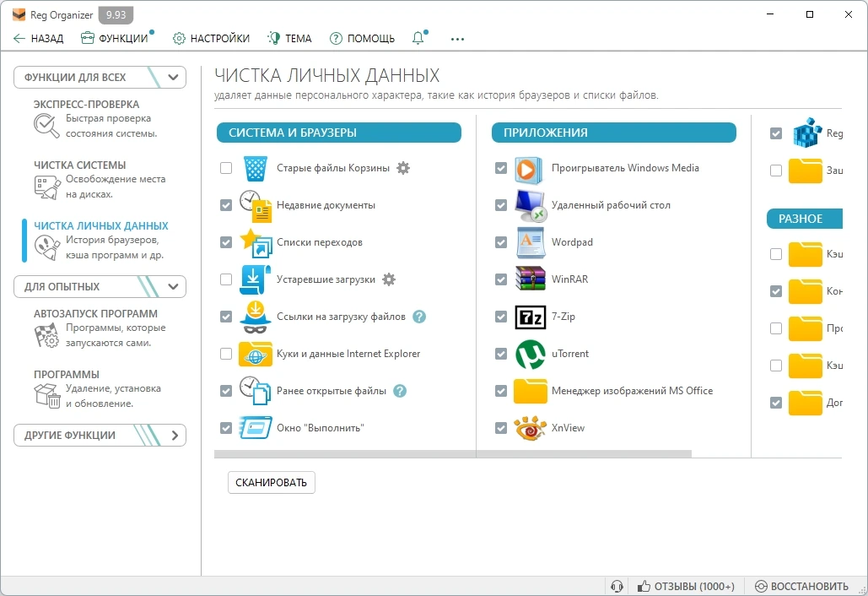
Task: Click the 'ПРИЛОЖЕНИЯ' header
Action: pyautogui.click(x=614, y=133)
